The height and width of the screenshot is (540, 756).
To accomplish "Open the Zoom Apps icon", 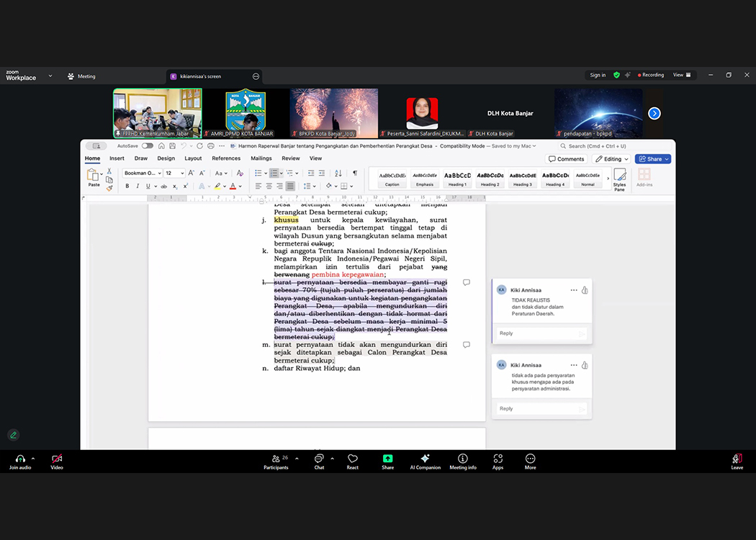I will pos(498,459).
